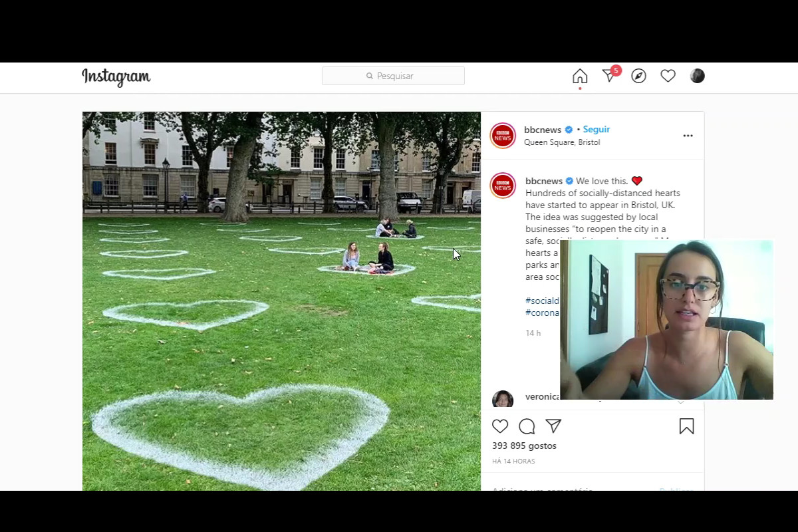Open the veronica commenter avatar

click(x=503, y=400)
